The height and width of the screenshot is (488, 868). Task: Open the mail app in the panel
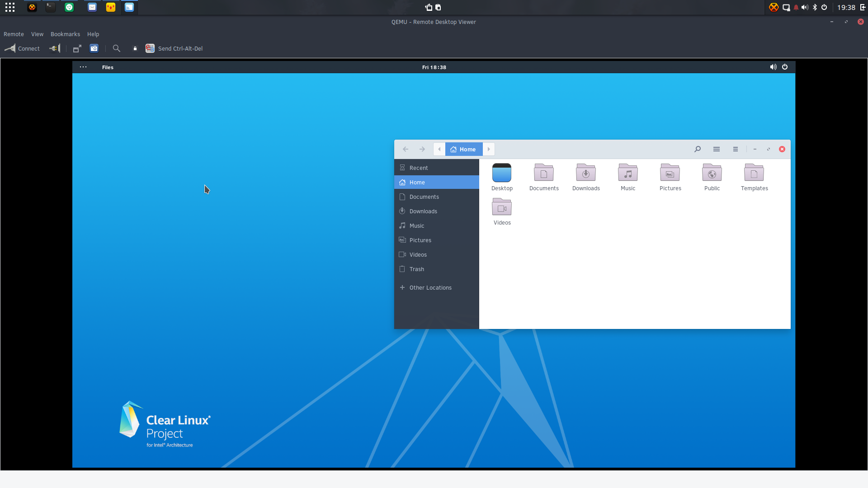pyautogui.click(x=92, y=7)
